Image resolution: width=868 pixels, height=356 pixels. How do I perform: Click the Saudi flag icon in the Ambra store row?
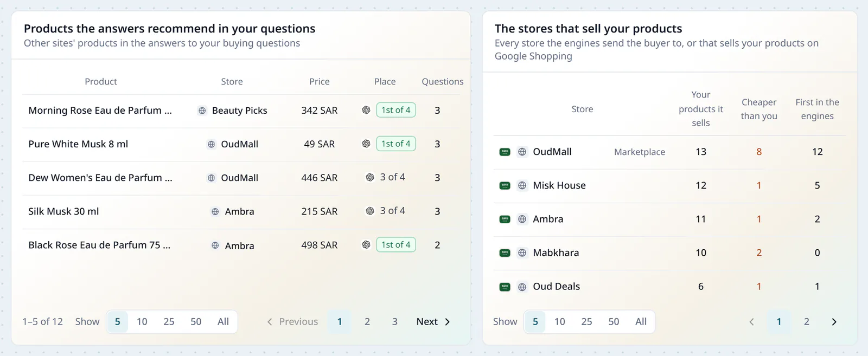(x=505, y=219)
